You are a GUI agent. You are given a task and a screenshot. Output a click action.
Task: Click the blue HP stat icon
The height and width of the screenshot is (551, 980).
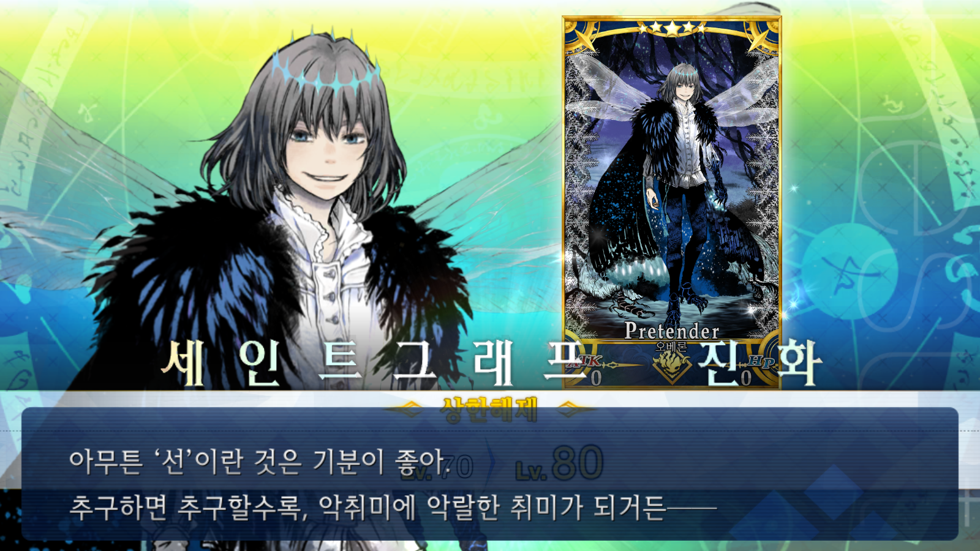761,362
